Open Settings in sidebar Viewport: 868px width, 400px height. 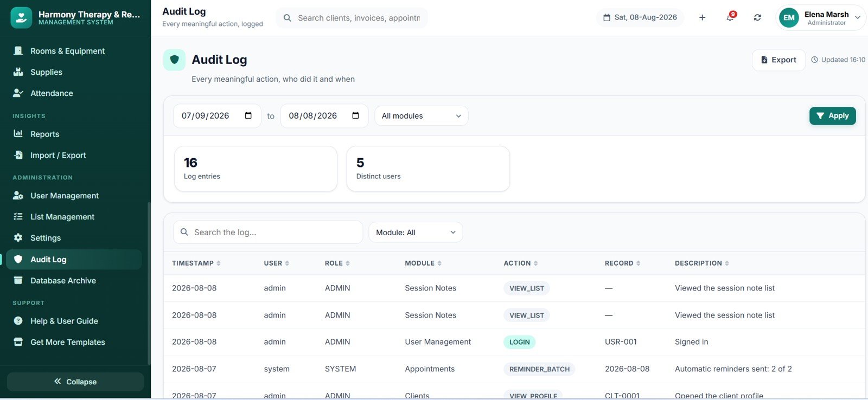pyautogui.click(x=74, y=238)
